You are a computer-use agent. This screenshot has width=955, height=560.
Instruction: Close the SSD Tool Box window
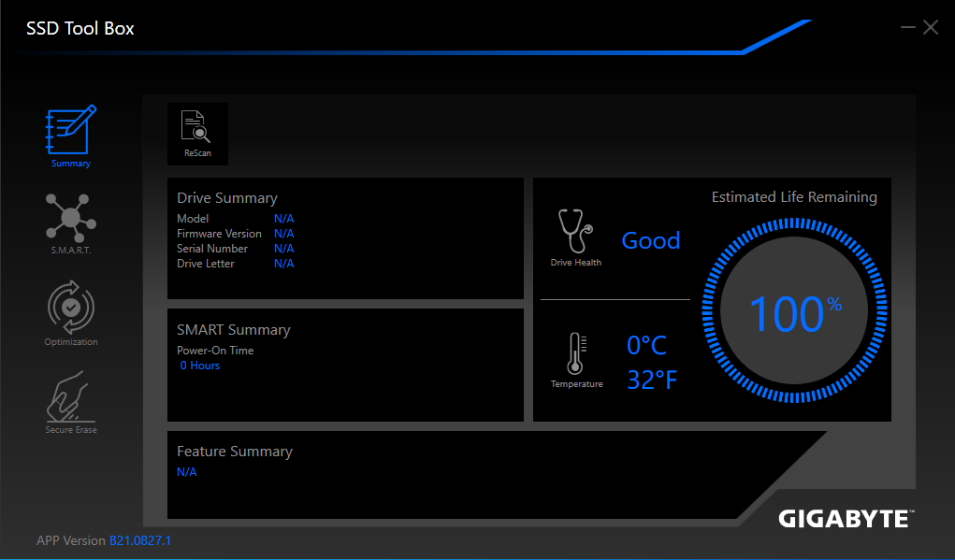[x=931, y=27]
